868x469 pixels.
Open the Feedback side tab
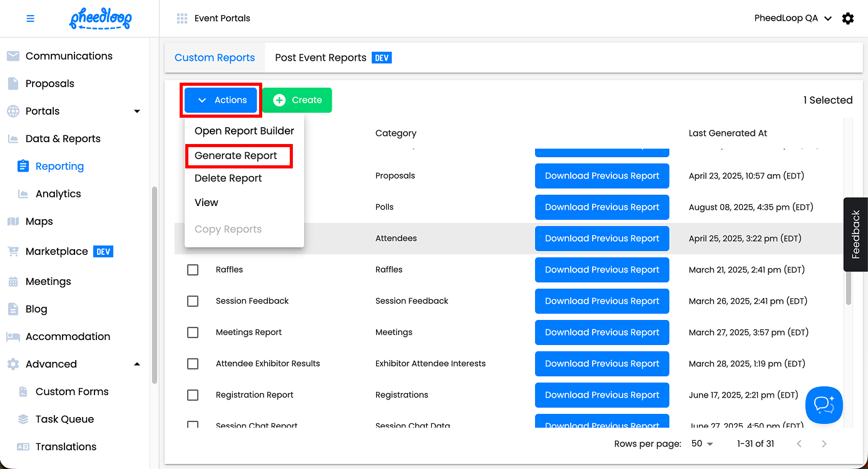click(x=855, y=234)
